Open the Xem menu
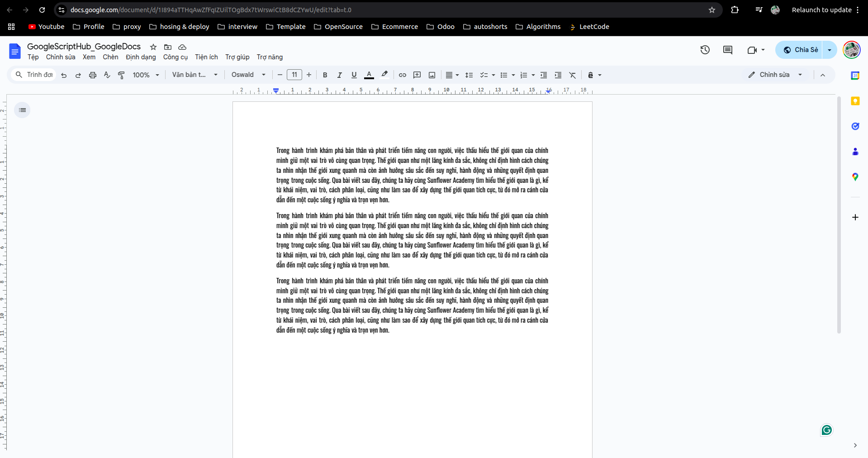 tap(89, 57)
